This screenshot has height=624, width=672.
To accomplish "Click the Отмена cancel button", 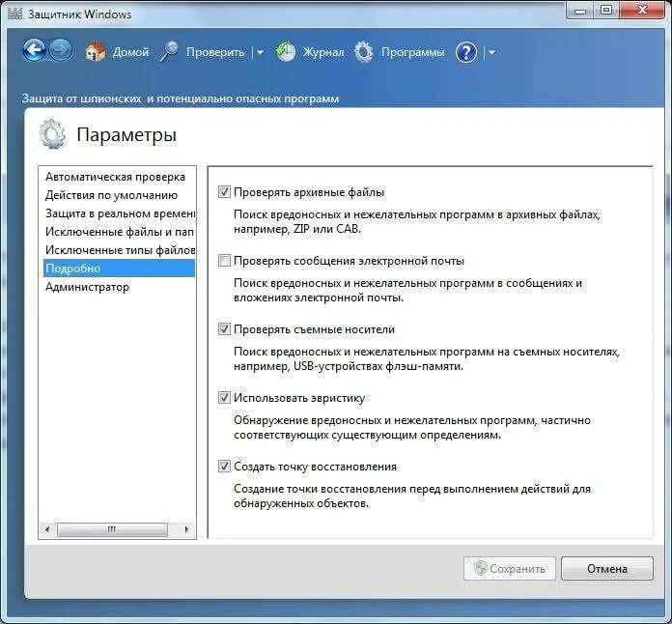I will tap(607, 569).
